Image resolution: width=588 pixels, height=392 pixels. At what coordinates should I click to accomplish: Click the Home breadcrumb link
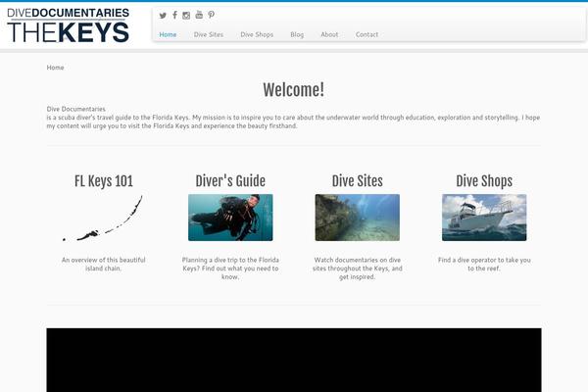(x=55, y=68)
